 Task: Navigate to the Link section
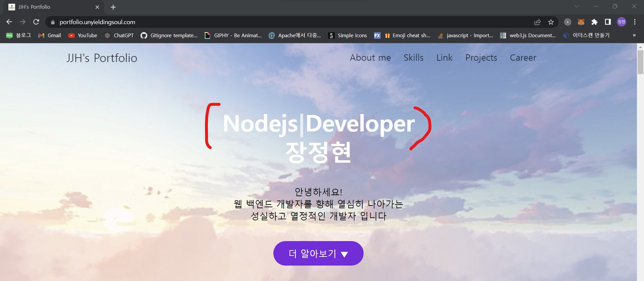pos(444,58)
